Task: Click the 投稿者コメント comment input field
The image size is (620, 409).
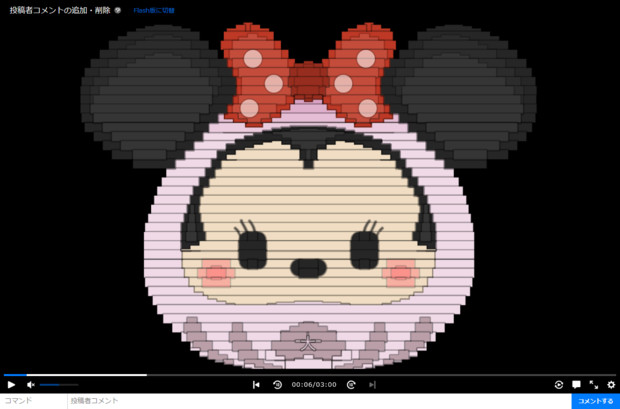Action: click(x=319, y=401)
